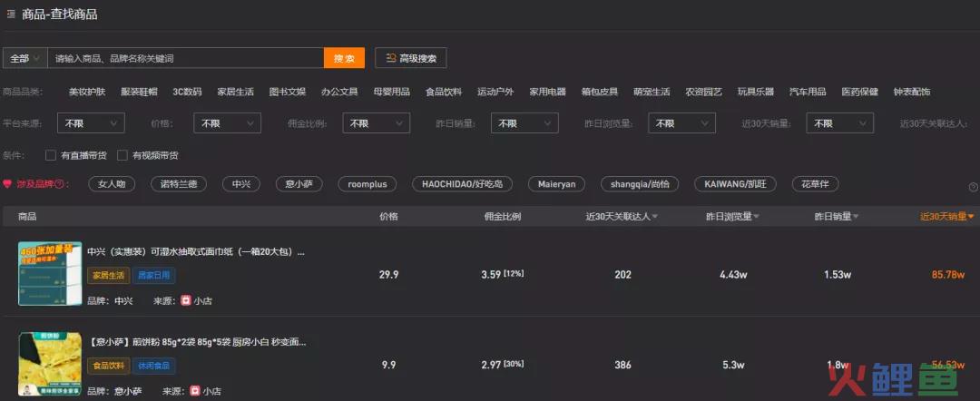This screenshot has width=980, height=401.
Task: Enable the 有视频带货 checkbox
Action: click(x=122, y=155)
